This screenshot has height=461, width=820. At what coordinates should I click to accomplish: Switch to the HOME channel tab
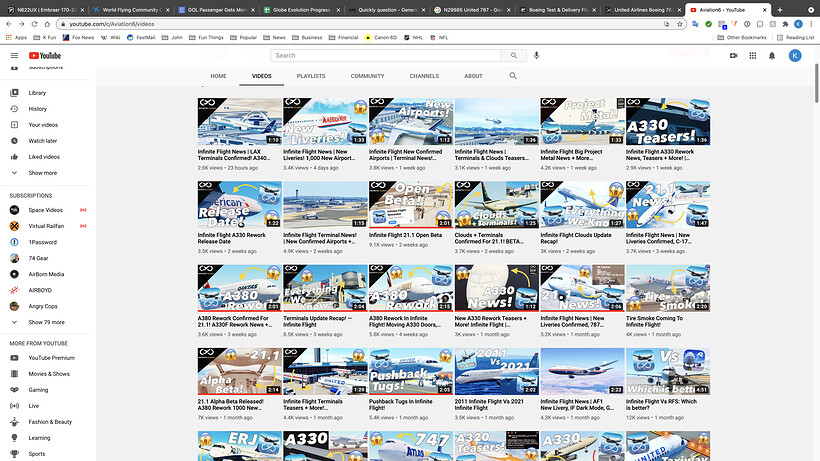pyautogui.click(x=219, y=76)
